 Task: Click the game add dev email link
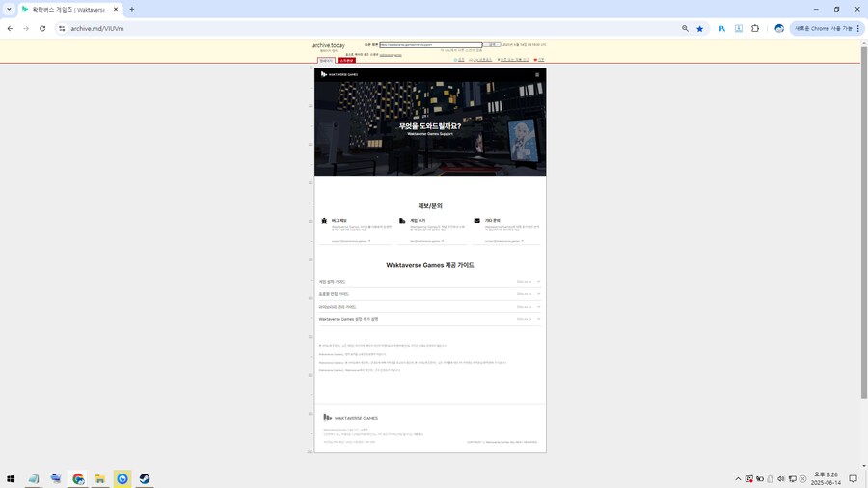coord(427,241)
